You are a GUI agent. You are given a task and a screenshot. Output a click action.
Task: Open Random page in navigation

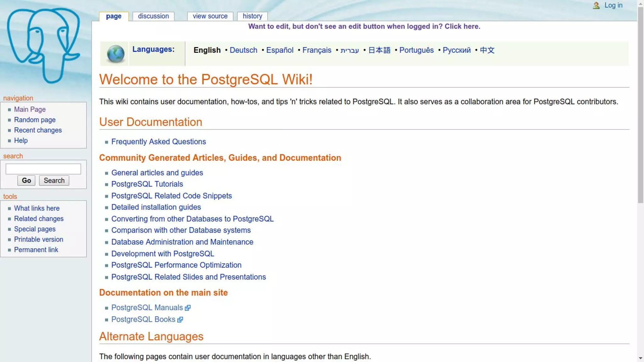point(35,120)
